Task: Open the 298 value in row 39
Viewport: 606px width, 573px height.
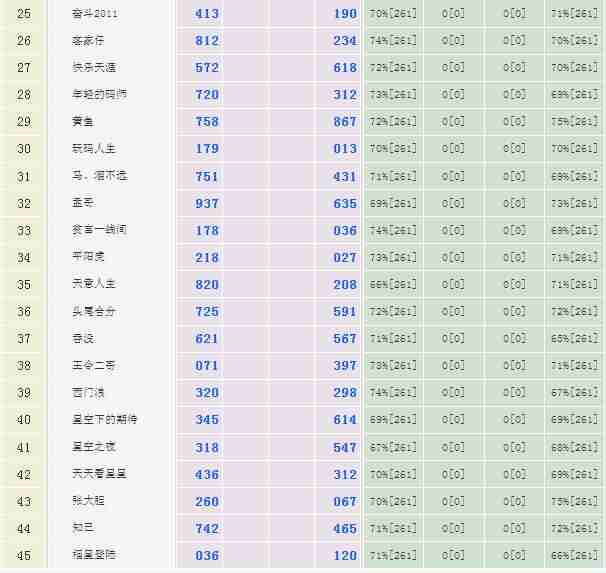Action: coord(345,393)
